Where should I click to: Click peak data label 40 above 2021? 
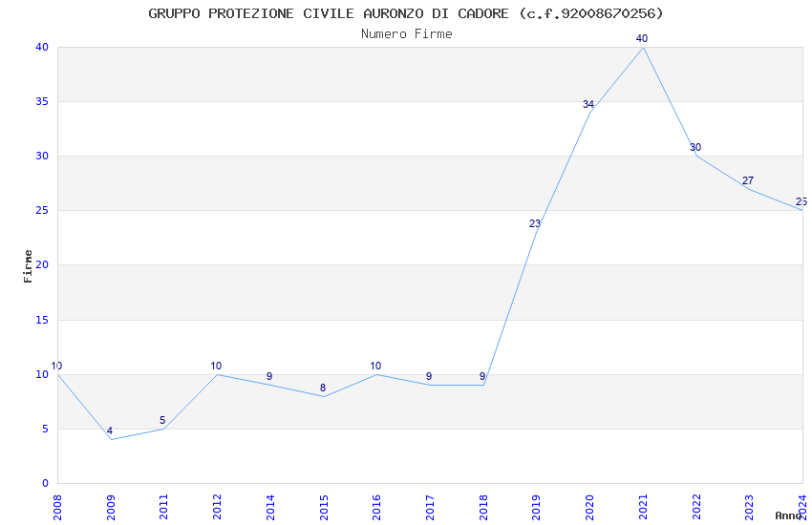point(642,38)
